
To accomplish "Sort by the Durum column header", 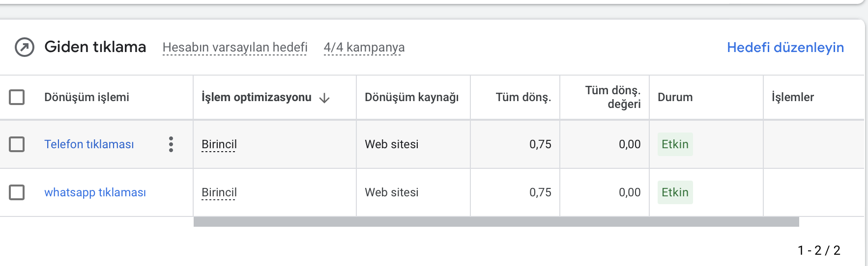I will click(675, 97).
